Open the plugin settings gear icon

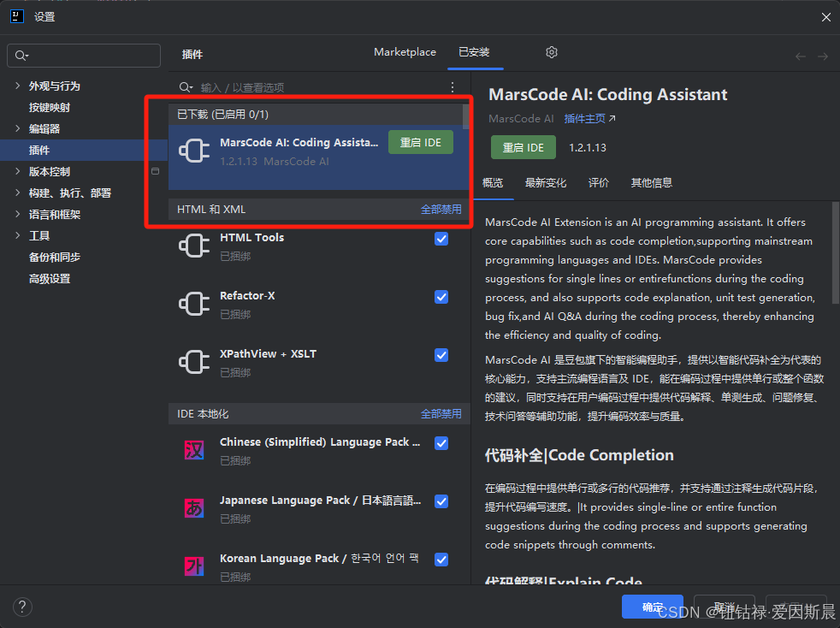tap(551, 52)
